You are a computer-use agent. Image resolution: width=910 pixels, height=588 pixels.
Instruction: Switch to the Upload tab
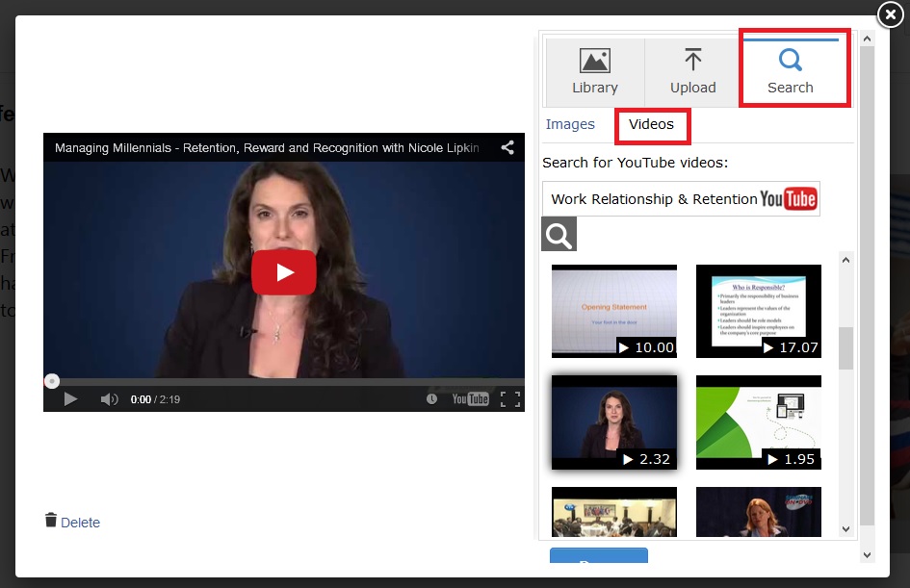[693, 72]
